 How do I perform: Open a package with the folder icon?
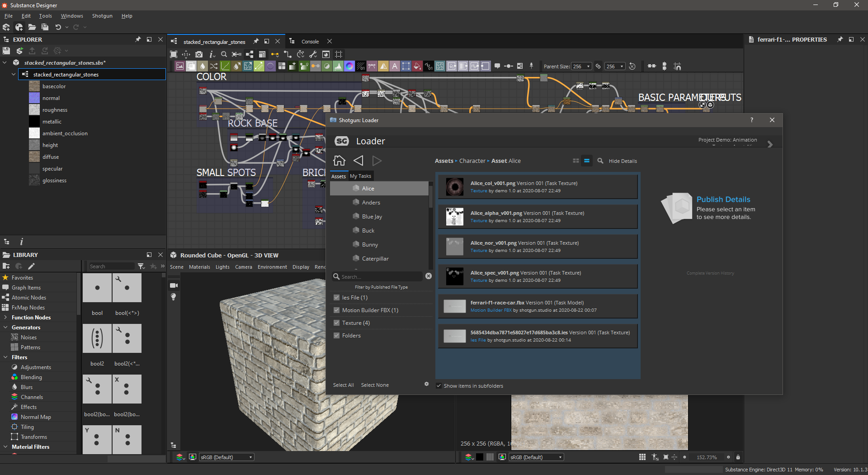click(32, 27)
